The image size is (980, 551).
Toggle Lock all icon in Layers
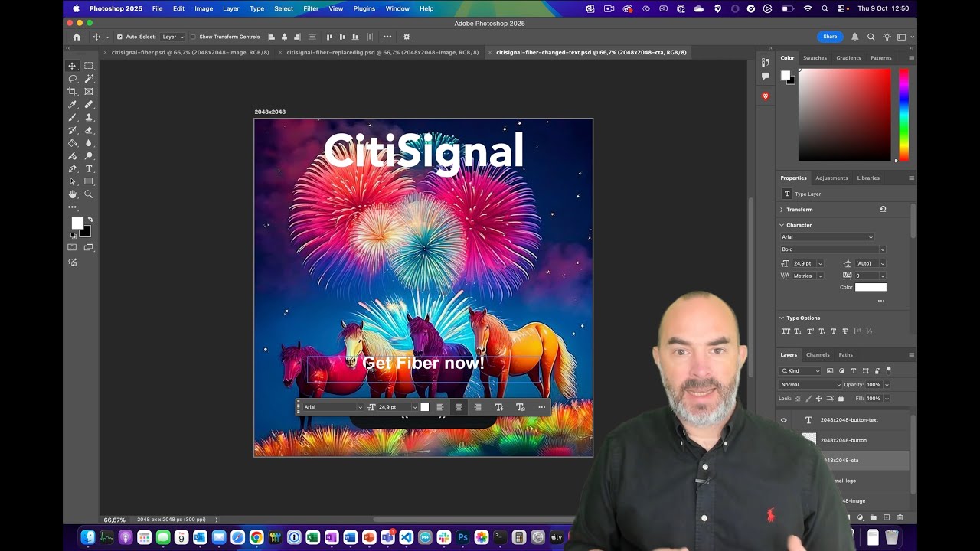(x=841, y=399)
